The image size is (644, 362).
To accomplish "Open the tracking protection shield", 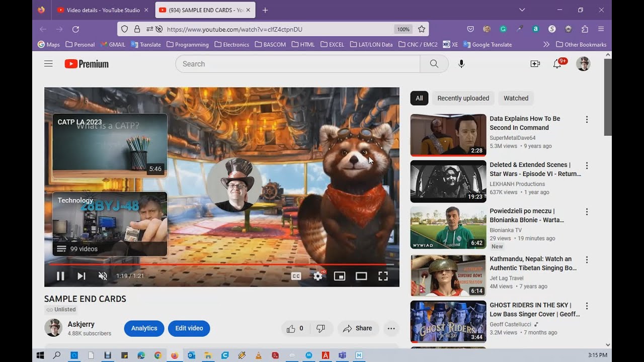I will click(x=125, y=29).
